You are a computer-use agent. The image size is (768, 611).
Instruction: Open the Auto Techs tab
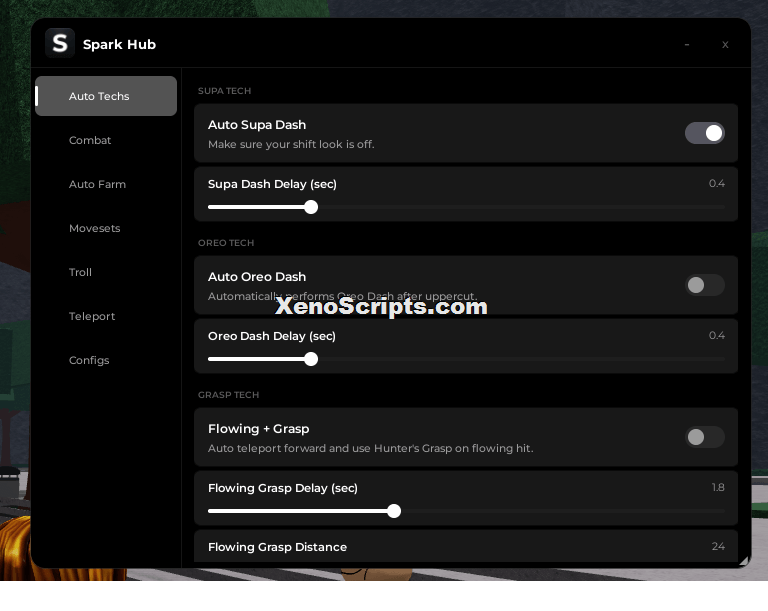point(106,96)
